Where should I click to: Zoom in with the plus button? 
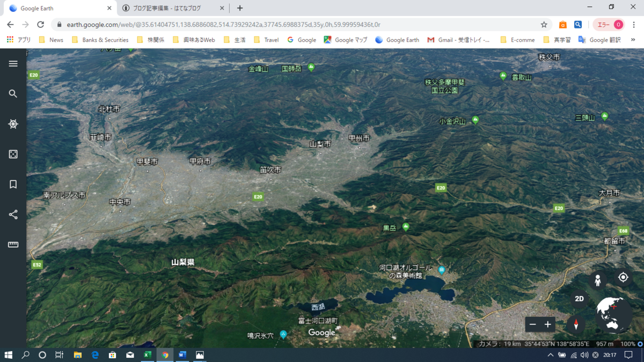(x=548, y=324)
